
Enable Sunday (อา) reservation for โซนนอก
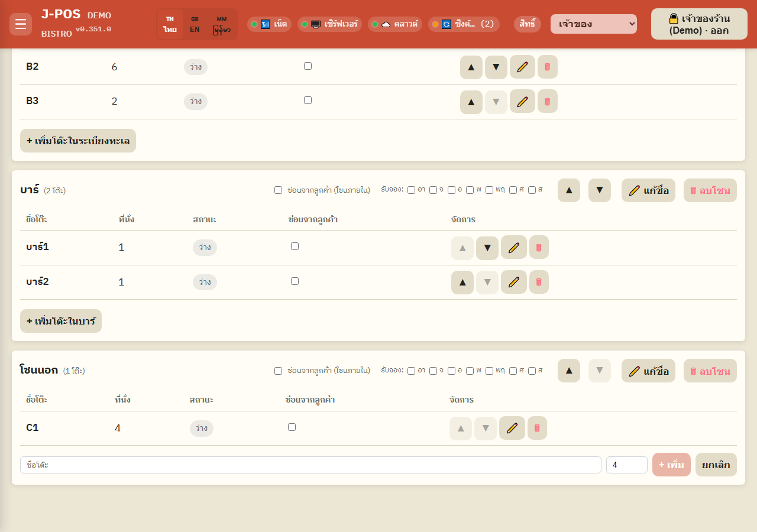point(411,371)
